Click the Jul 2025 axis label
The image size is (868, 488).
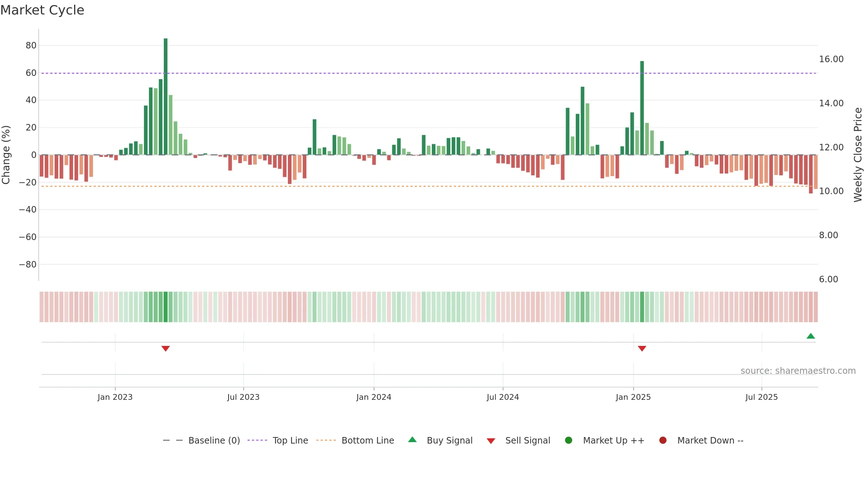(762, 397)
